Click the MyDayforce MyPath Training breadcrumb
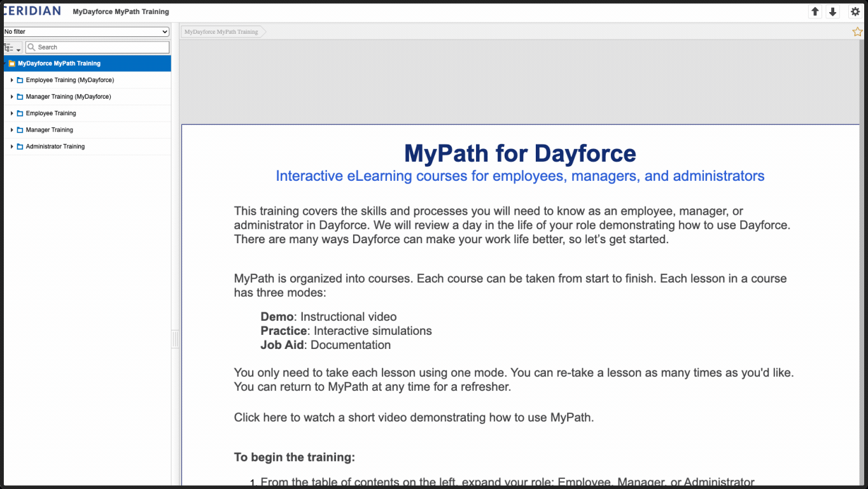The image size is (868, 489). (221, 32)
